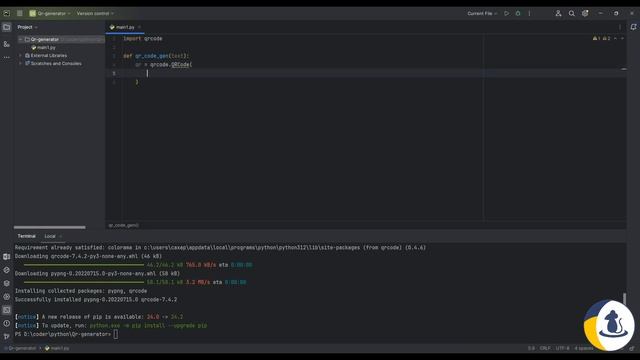640x360 pixels.
Task: Open more run actions menu in toolbar
Action: point(529,13)
